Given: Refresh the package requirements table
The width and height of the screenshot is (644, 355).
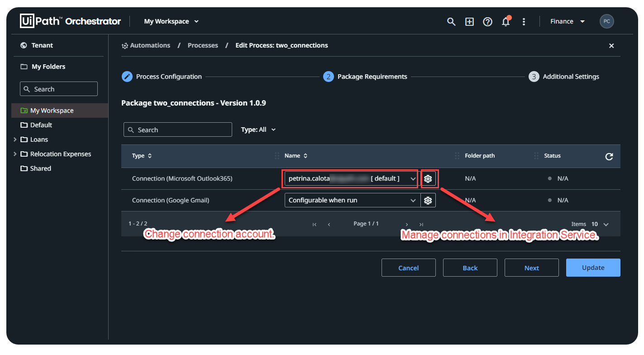Looking at the screenshot, I should [609, 156].
